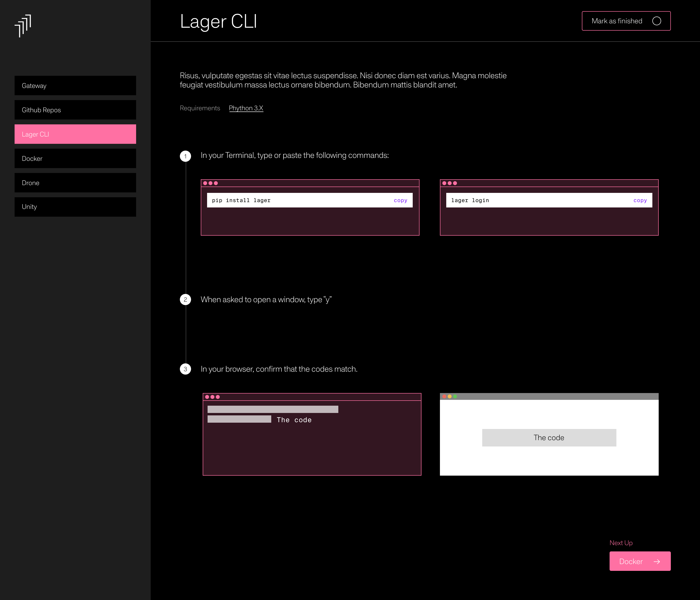
Task: Click The code text in terminal mockup
Action: pyautogui.click(x=294, y=420)
